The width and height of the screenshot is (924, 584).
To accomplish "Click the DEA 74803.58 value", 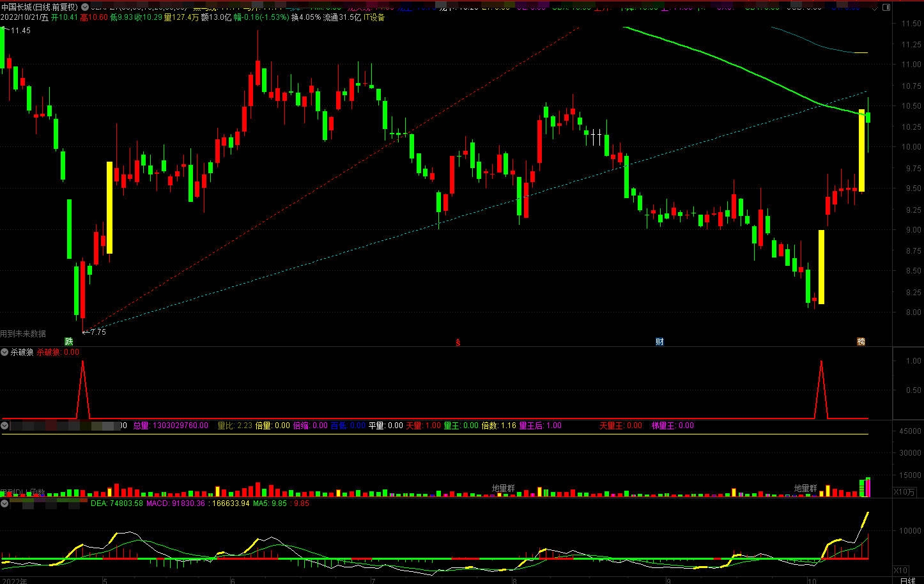I will (x=117, y=503).
